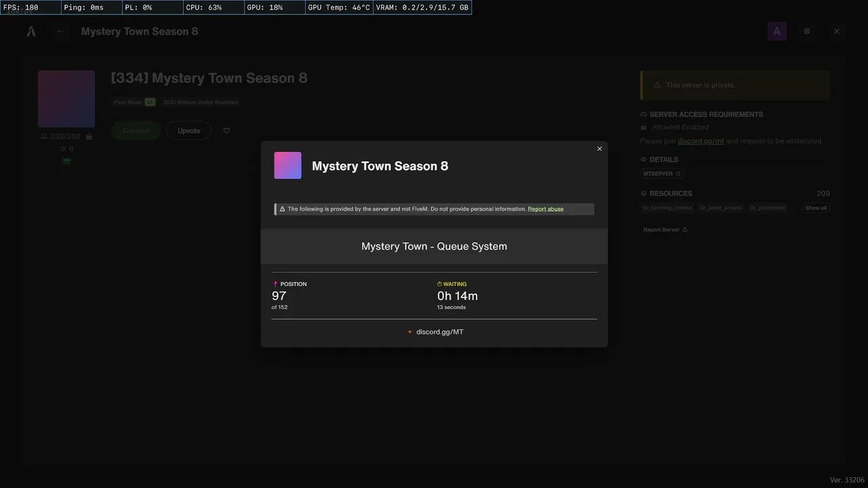
Task: Click the FPS: 180 overlay readout
Action: (31, 7)
